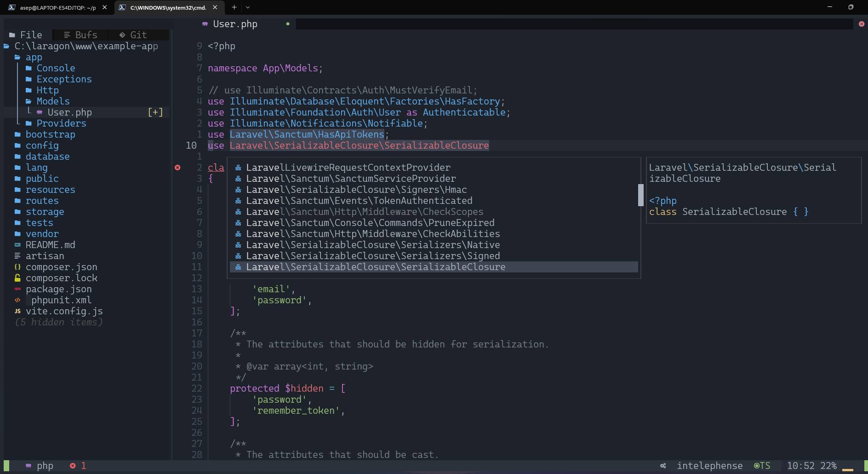Click the composer.json braces icon

17,267
